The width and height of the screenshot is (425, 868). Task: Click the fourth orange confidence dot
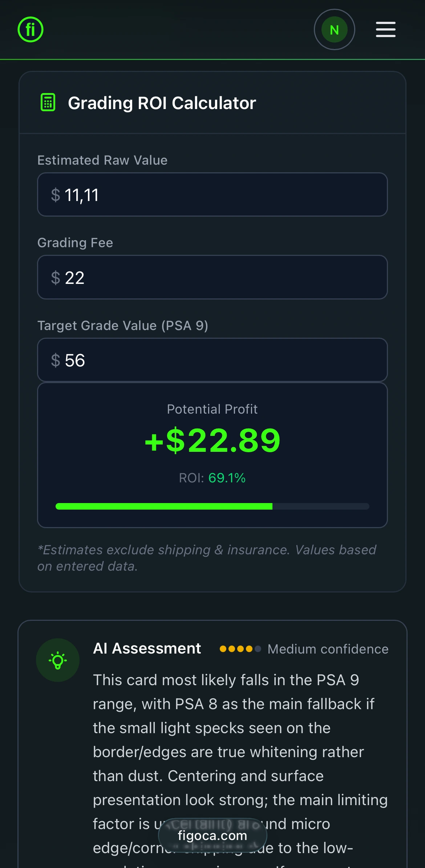pyautogui.click(x=250, y=649)
